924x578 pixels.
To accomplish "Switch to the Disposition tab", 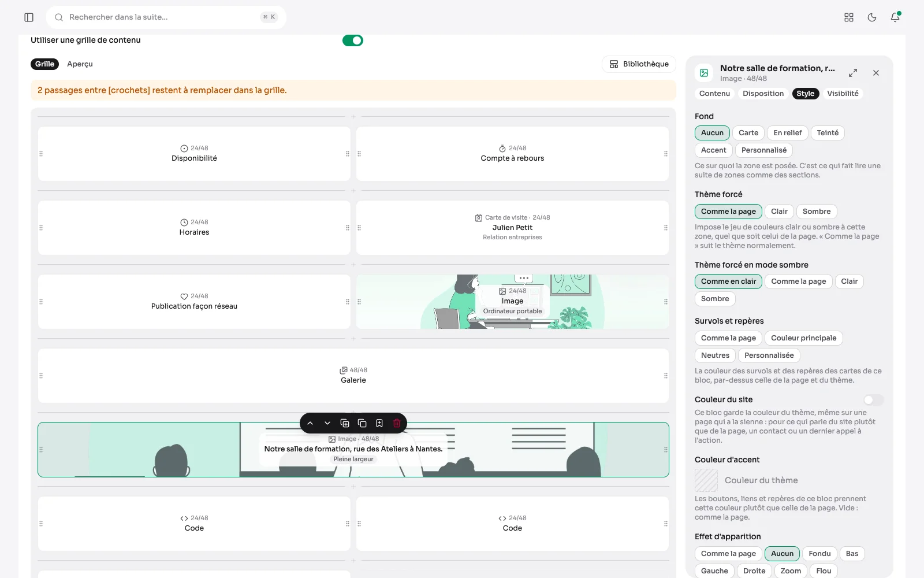I will click(x=763, y=94).
